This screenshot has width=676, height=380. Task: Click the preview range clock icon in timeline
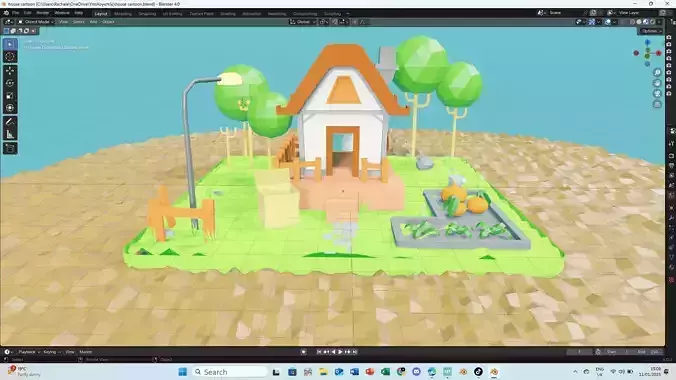(x=598, y=352)
